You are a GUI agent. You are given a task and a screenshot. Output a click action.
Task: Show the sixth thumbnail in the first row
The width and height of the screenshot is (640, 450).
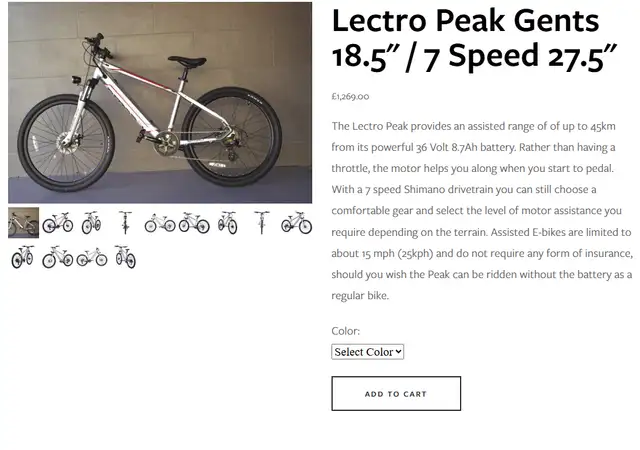pyautogui.click(x=194, y=223)
